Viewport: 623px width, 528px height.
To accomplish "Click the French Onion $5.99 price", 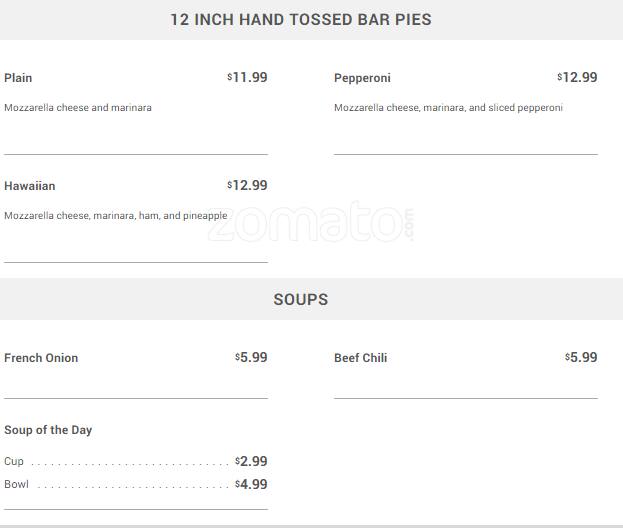I will coord(251,357).
